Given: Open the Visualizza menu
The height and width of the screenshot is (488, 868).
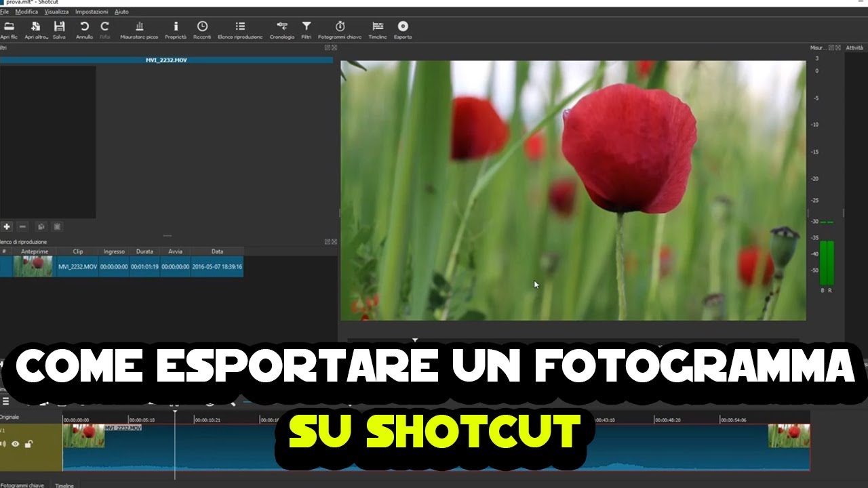Looking at the screenshot, I should (56, 12).
